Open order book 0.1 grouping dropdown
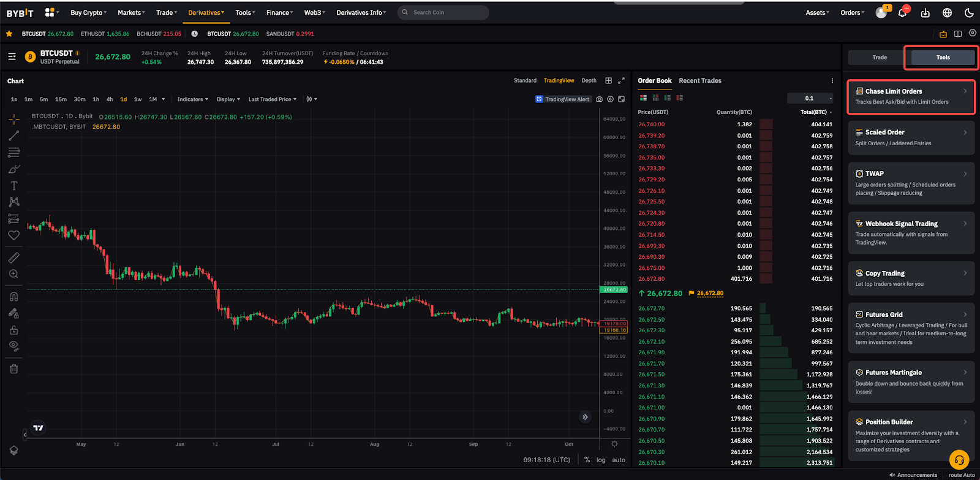The height and width of the screenshot is (480, 980). click(x=810, y=98)
